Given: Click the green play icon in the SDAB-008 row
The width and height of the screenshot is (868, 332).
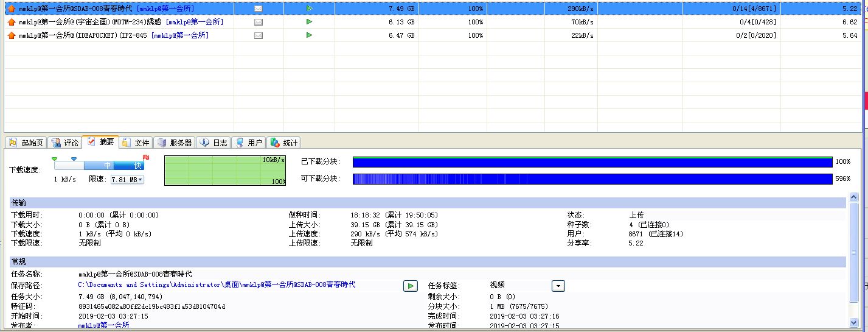Looking at the screenshot, I should point(309,9).
